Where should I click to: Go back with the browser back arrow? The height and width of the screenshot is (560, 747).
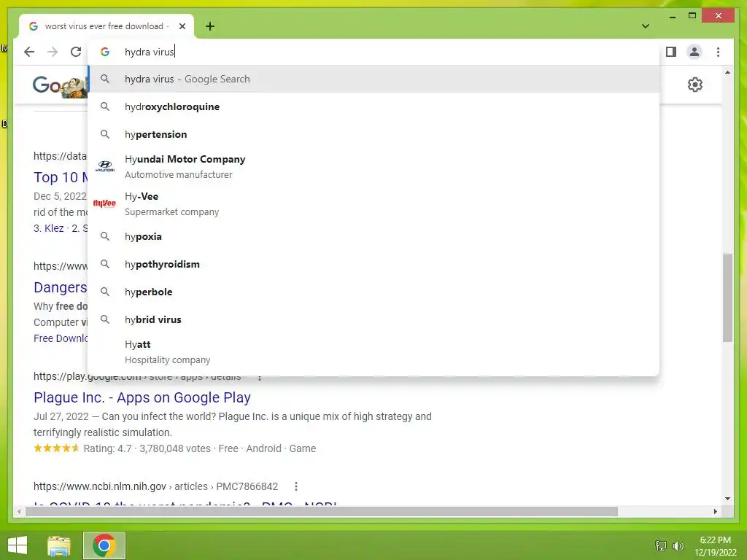click(29, 52)
